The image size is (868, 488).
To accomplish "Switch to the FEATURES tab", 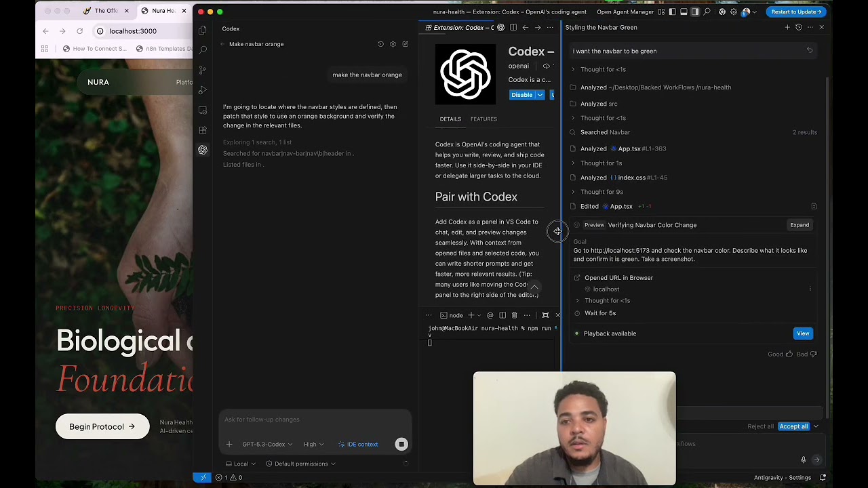I will point(484,119).
